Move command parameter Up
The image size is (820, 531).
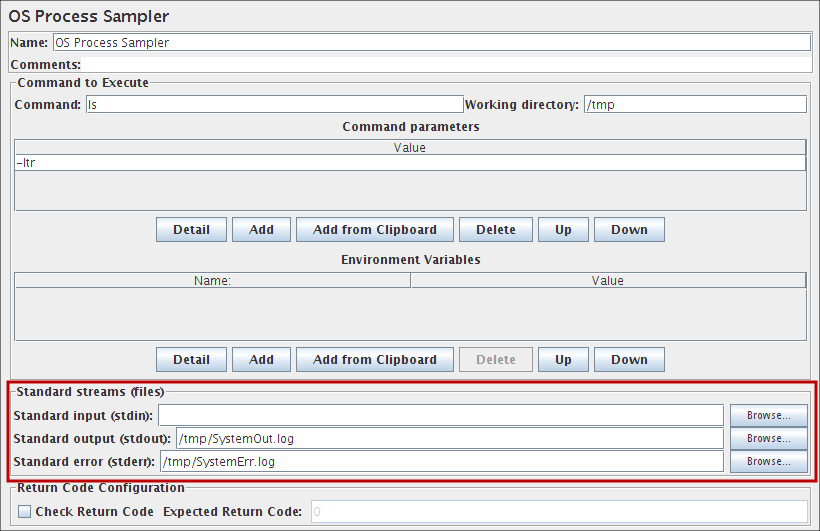coord(563,230)
